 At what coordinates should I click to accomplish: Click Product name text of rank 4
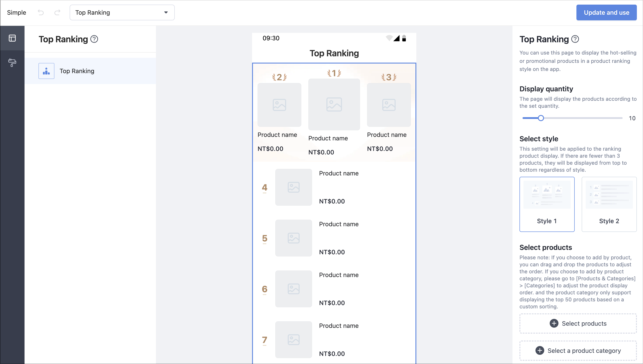[339, 173]
